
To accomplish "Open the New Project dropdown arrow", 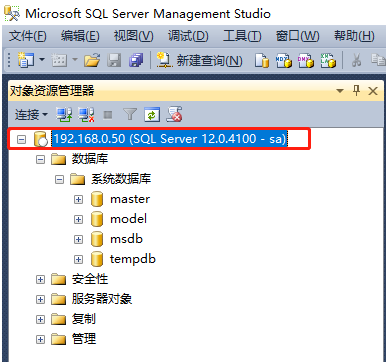I will [x=42, y=60].
